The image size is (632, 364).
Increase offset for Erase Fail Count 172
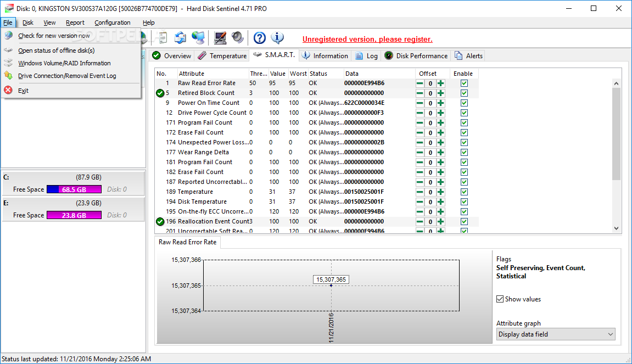(440, 133)
